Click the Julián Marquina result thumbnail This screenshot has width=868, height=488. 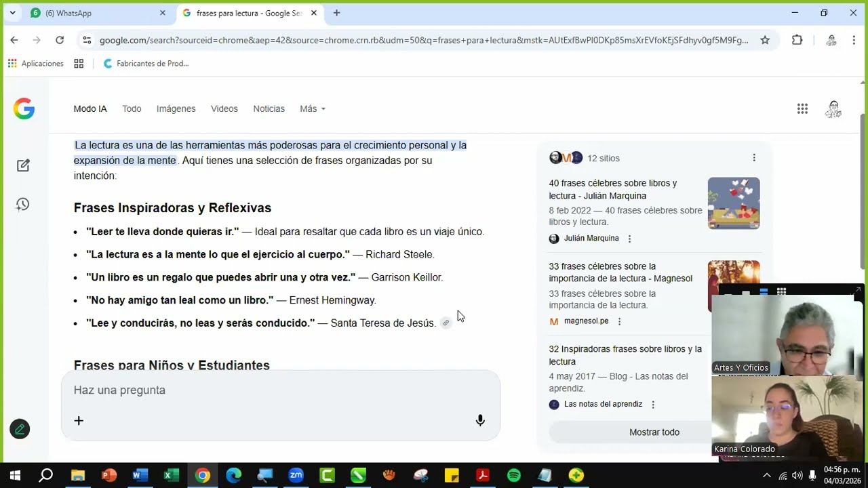click(x=734, y=203)
